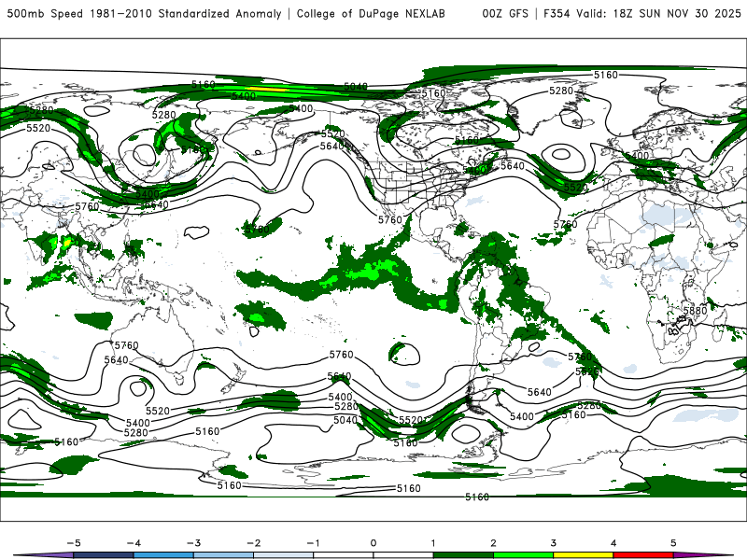Click the "1" colorbar tick label
747x560 pixels.
coord(433,543)
